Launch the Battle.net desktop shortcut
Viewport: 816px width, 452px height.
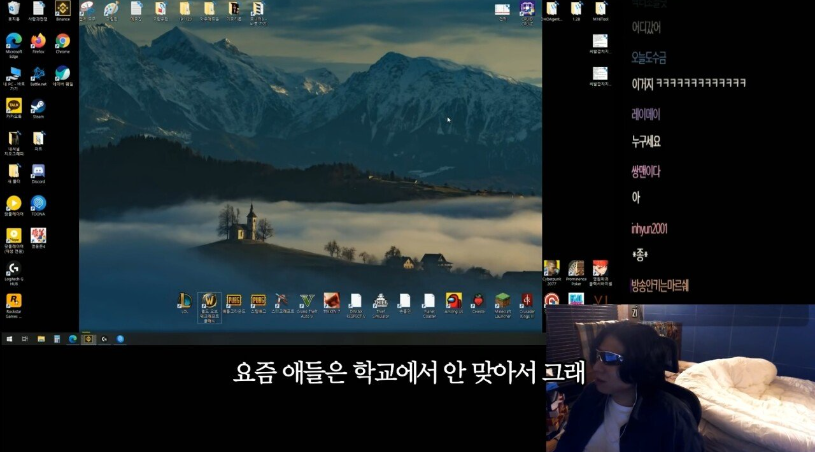[x=38, y=75]
